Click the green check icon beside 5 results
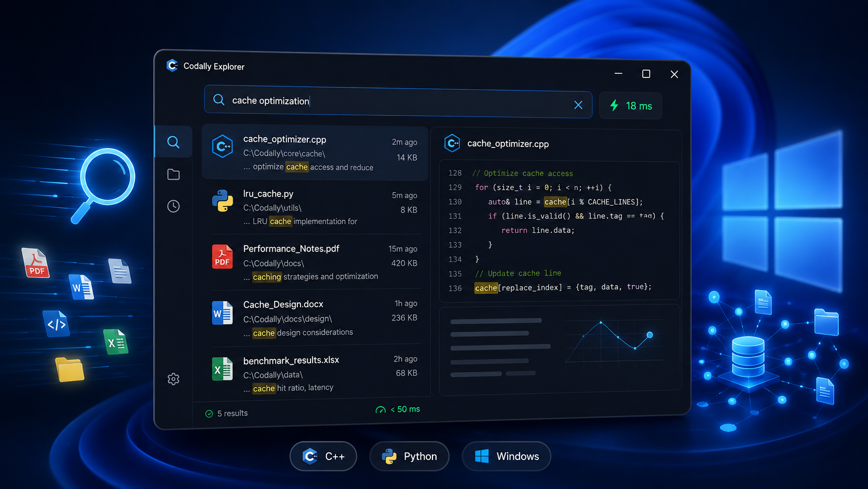Image resolution: width=868 pixels, height=489 pixels. (x=209, y=414)
